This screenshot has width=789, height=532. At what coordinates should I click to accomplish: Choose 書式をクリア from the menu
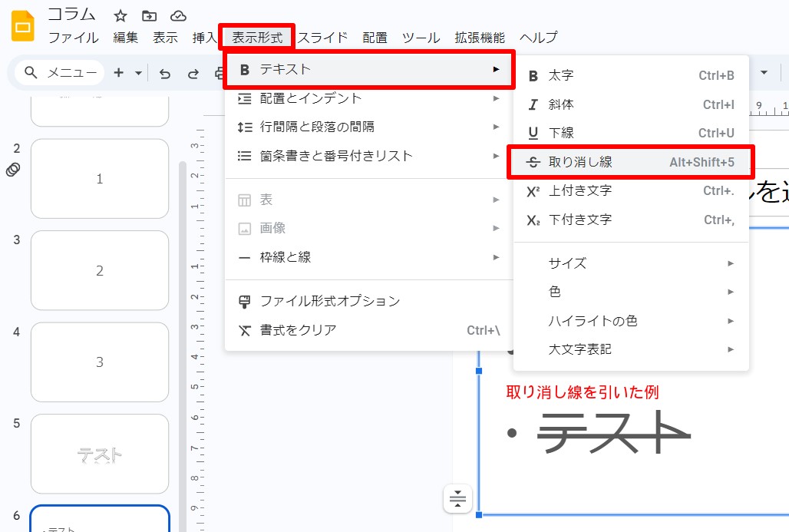(369, 330)
